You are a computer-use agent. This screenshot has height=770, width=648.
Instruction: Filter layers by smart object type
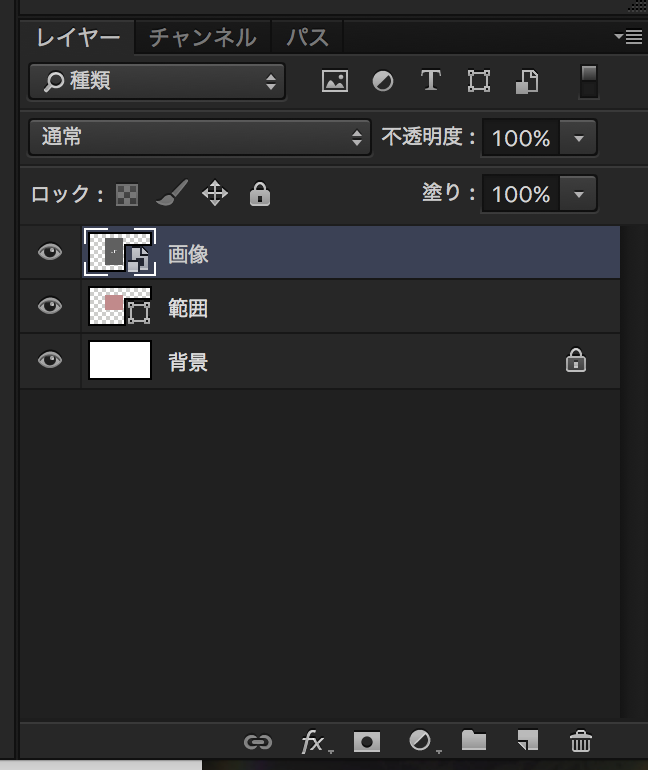point(527,81)
